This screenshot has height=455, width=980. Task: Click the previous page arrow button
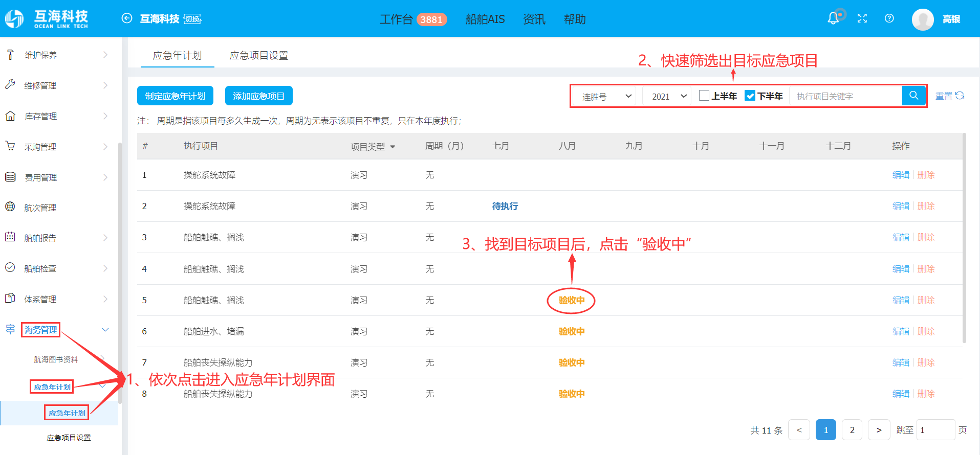(x=799, y=429)
